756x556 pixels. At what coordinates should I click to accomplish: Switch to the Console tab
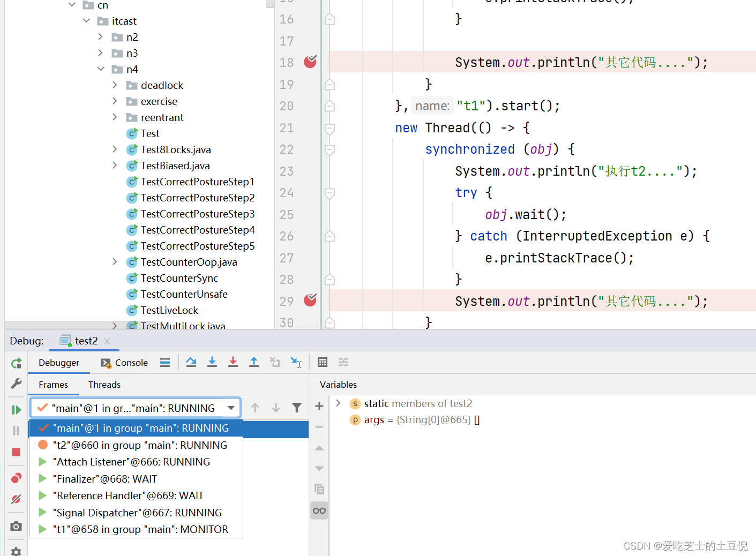(x=124, y=363)
